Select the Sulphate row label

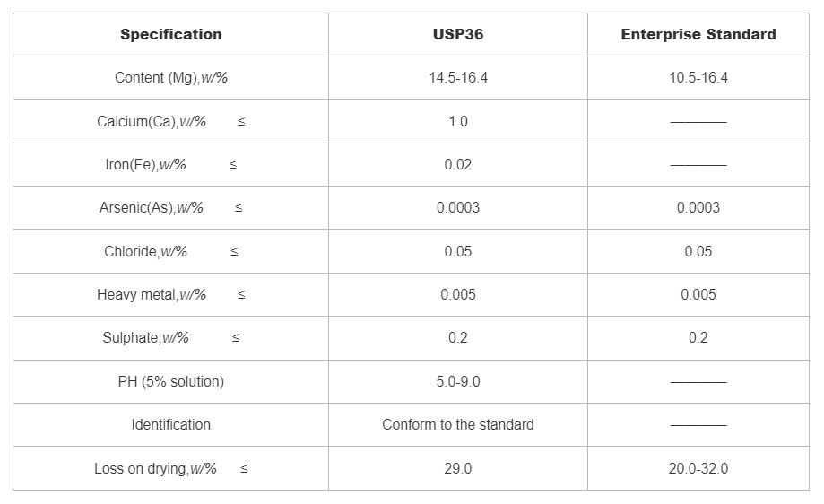[145, 338]
